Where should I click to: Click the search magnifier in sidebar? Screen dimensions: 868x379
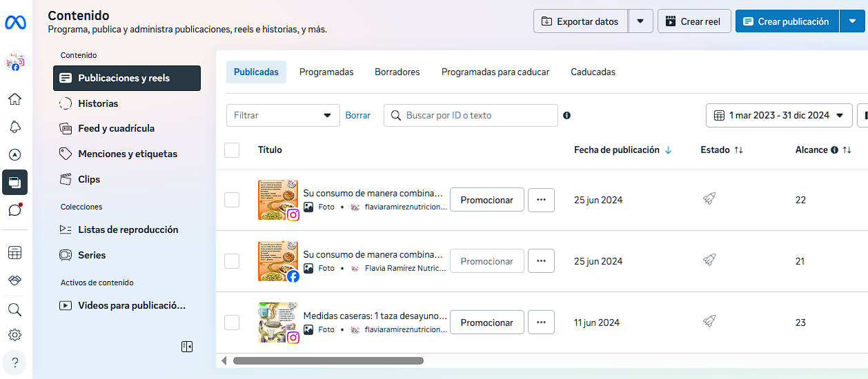[14, 309]
